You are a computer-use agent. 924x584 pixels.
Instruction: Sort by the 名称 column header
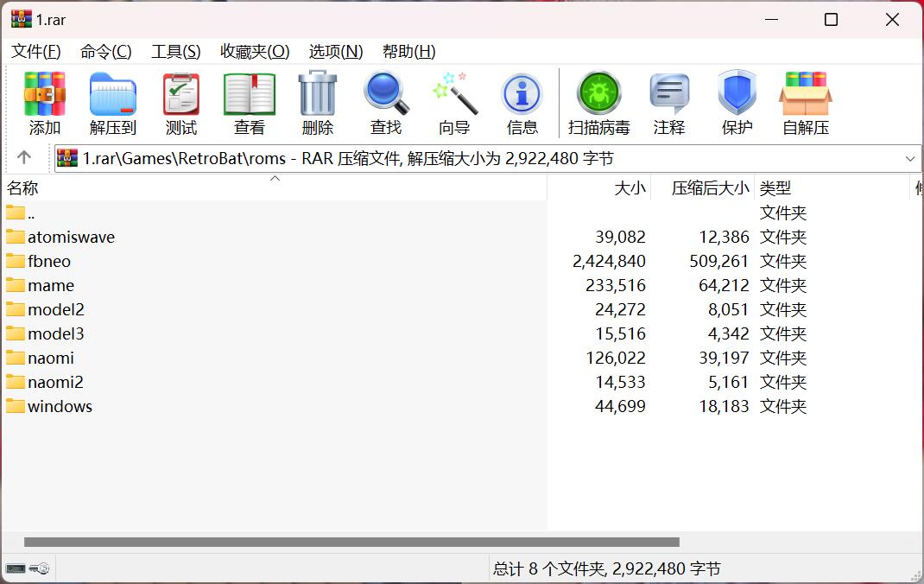23,188
